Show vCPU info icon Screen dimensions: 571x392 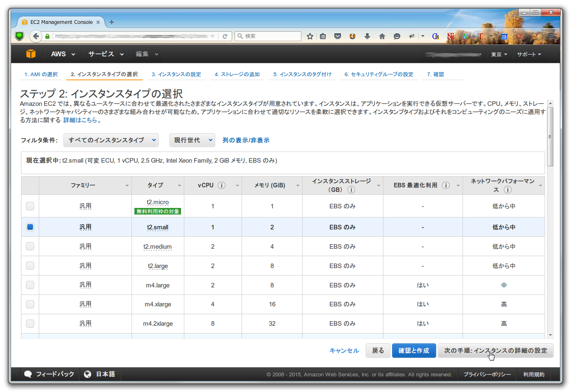(x=222, y=185)
